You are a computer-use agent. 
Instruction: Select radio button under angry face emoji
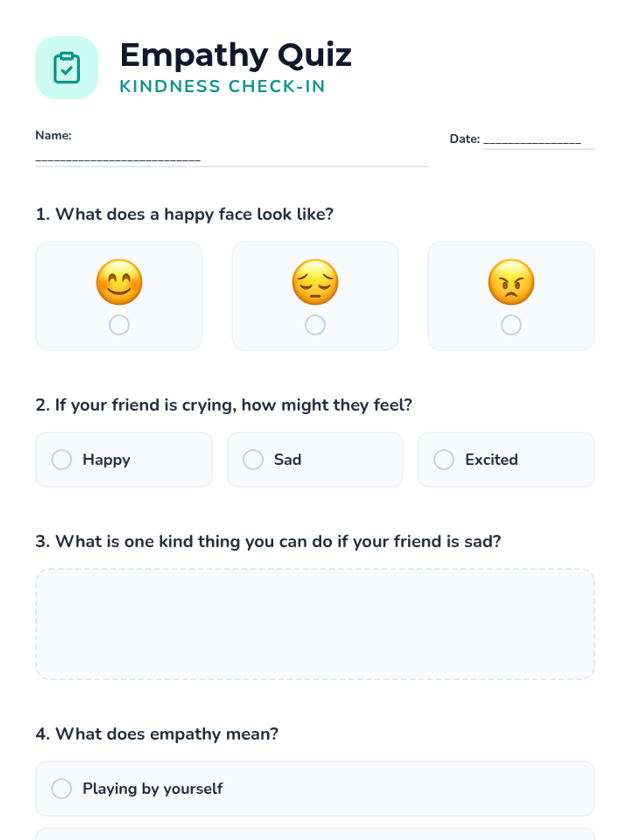coord(511,325)
